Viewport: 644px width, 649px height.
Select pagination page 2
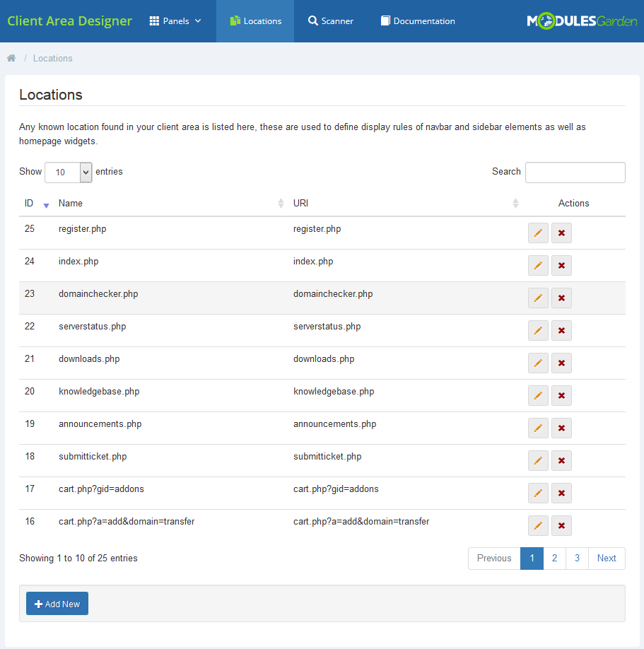(555, 559)
